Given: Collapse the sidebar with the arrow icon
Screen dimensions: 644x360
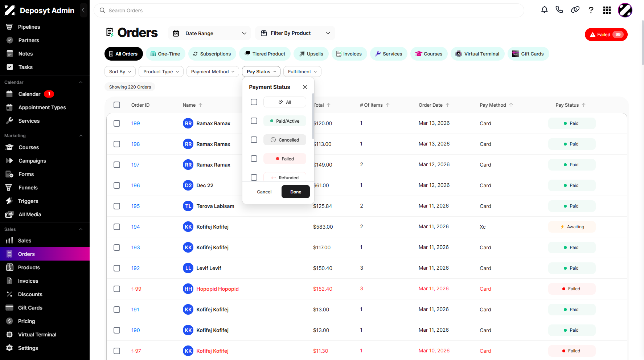Looking at the screenshot, I should pyautogui.click(x=83, y=11).
